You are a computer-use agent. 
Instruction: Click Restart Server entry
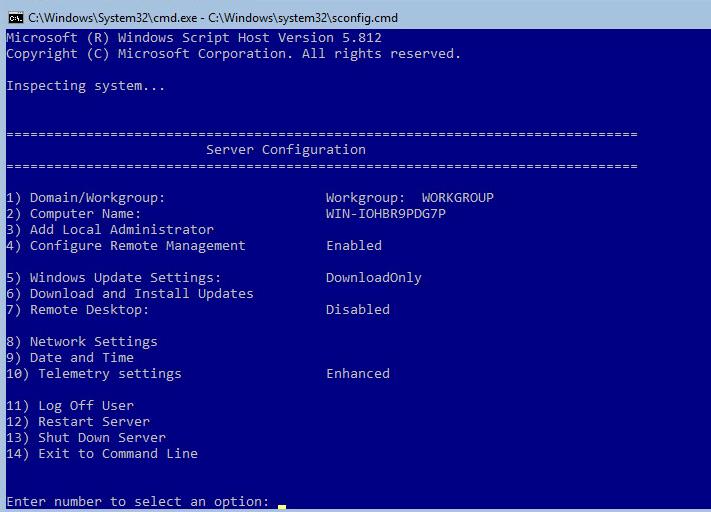pos(78,422)
